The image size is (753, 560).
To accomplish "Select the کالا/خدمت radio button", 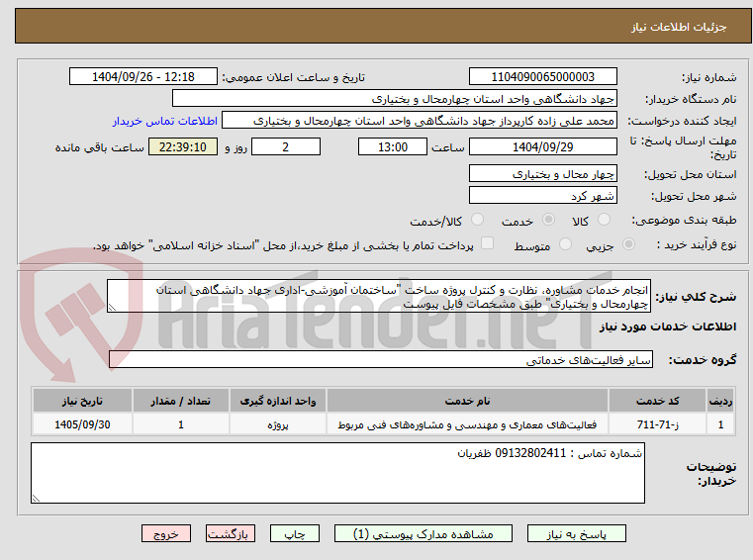I will (x=477, y=220).
